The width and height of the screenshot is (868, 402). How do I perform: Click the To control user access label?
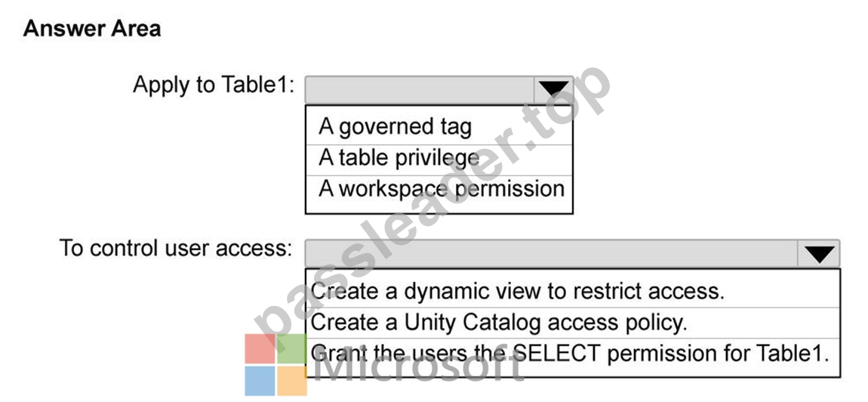coord(175,248)
